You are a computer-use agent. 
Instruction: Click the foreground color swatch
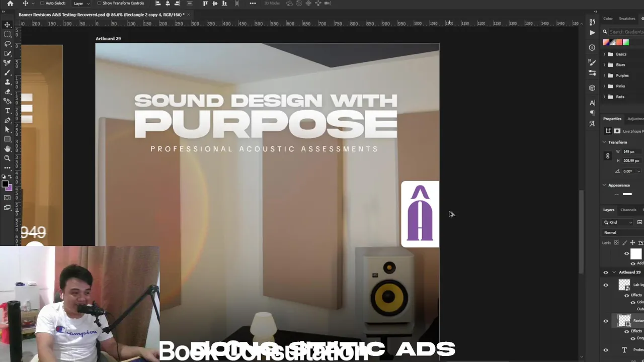pos(5,185)
